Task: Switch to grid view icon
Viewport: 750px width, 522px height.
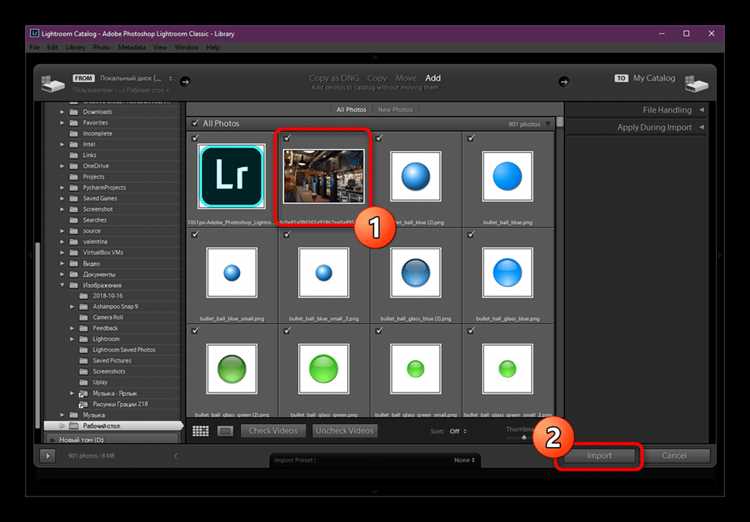Action: (200, 431)
